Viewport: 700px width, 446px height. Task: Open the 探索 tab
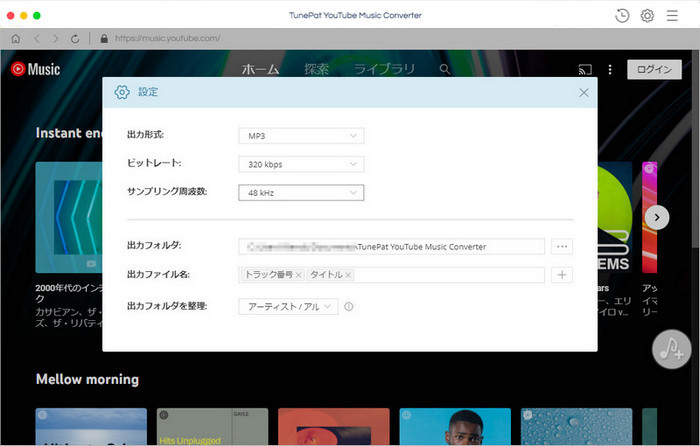(317, 69)
